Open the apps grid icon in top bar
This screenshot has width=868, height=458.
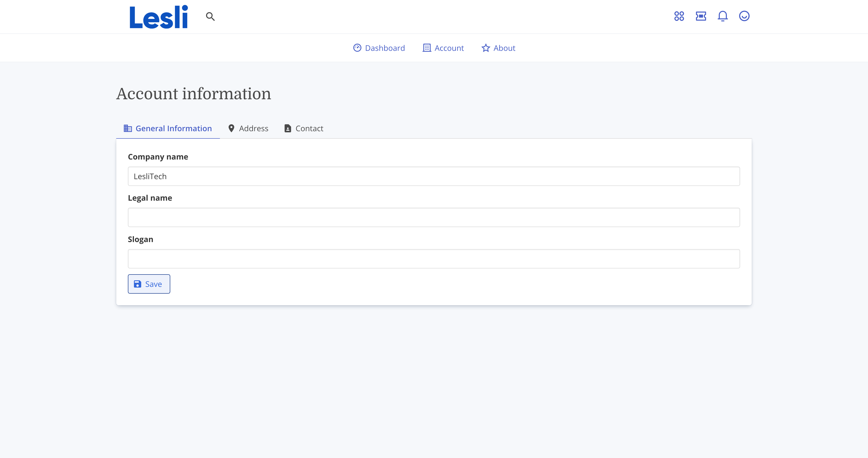679,16
